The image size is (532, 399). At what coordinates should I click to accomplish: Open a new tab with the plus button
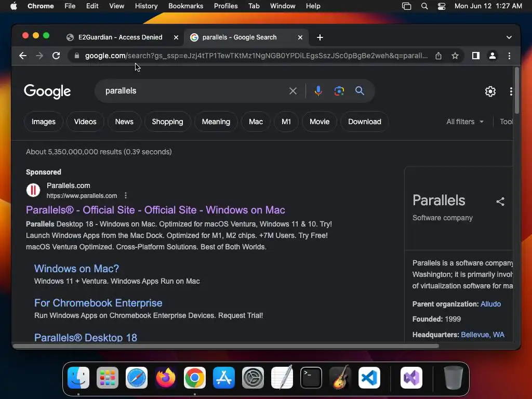tap(320, 37)
